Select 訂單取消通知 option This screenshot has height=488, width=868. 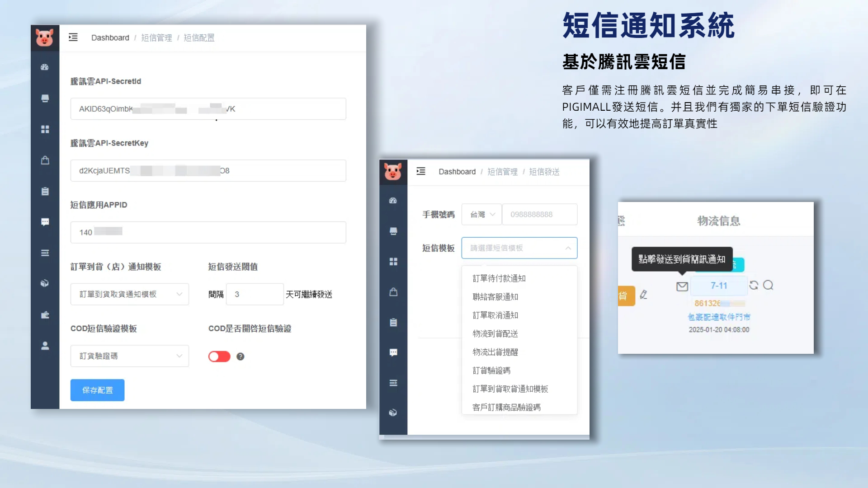pyautogui.click(x=519, y=315)
